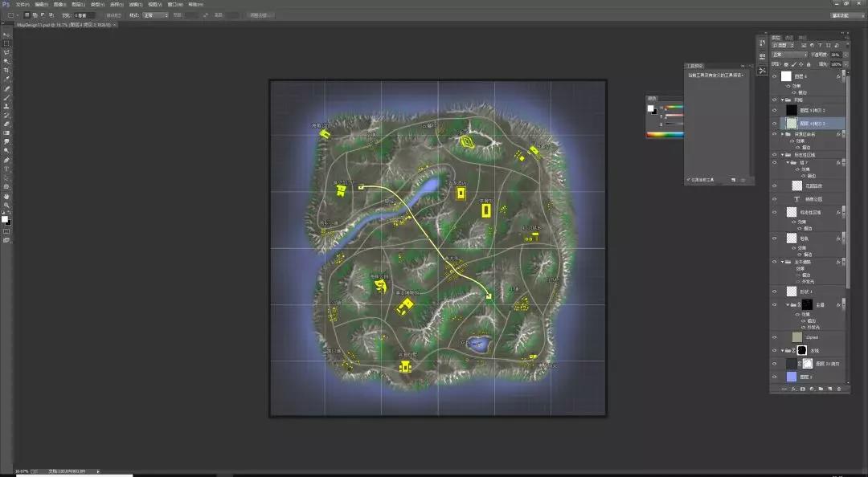868x477 pixels.
Task: Hide the black-thumbnail 图层 5 拷贝 2 layer
Action: pyautogui.click(x=775, y=110)
